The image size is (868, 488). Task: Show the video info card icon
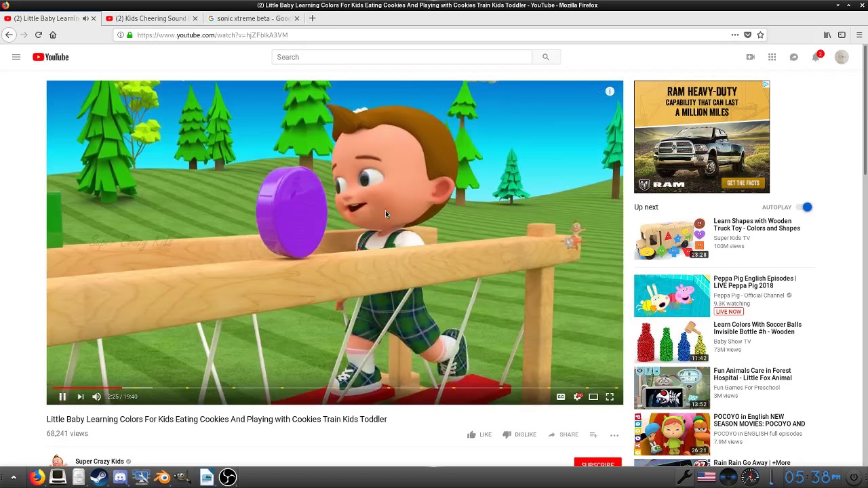(610, 91)
